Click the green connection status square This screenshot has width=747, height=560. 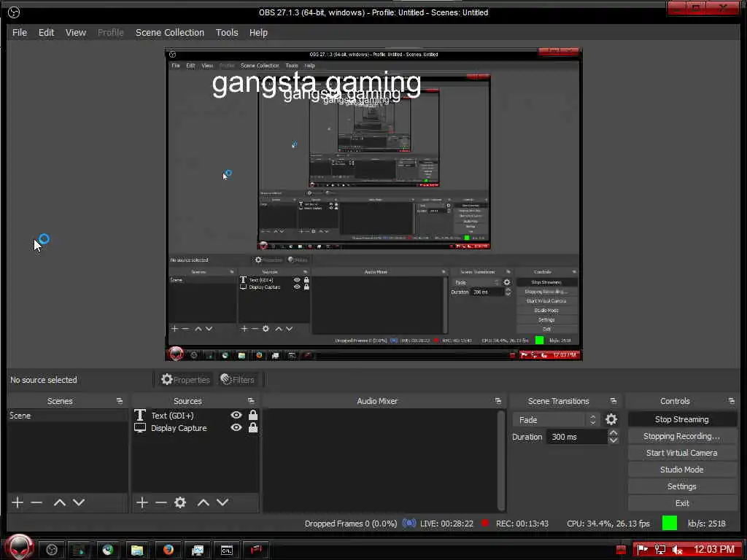pos(670,523)
